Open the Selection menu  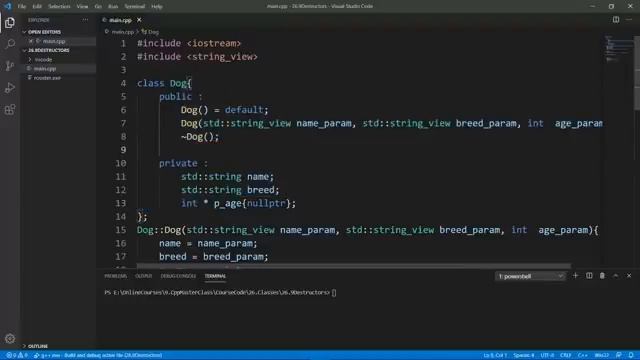pos(59,7)
